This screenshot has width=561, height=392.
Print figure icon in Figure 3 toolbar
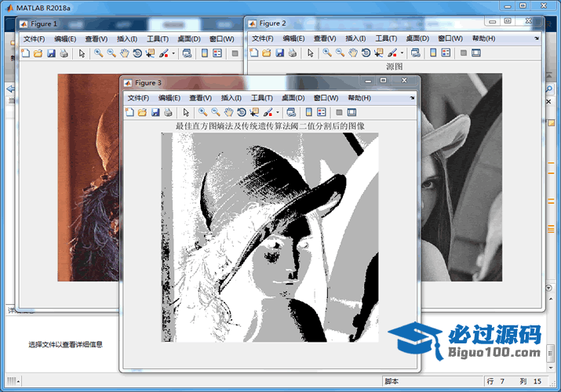[168, 112]
